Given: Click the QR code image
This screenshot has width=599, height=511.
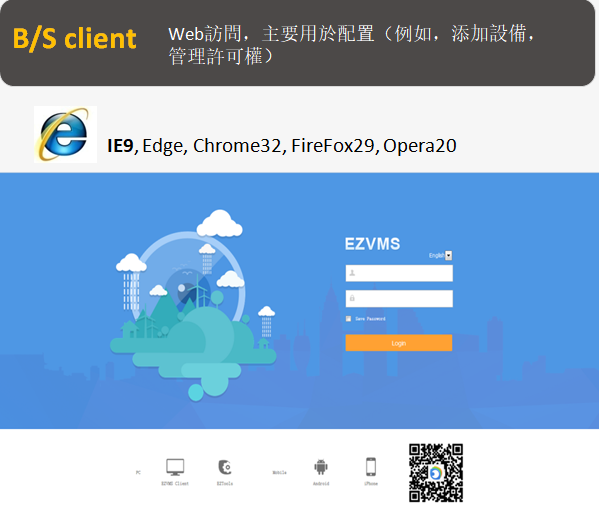Looking at the screenshot, I should [x=436, y=473].
